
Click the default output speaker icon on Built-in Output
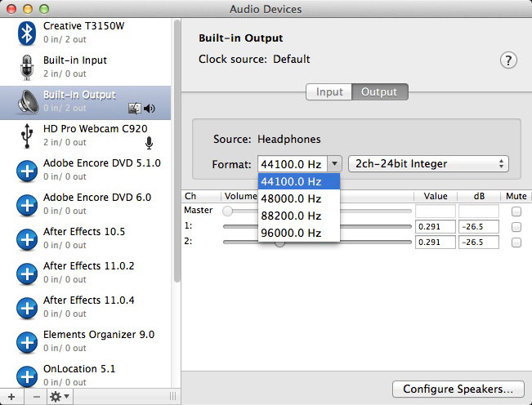click(150, 109)
